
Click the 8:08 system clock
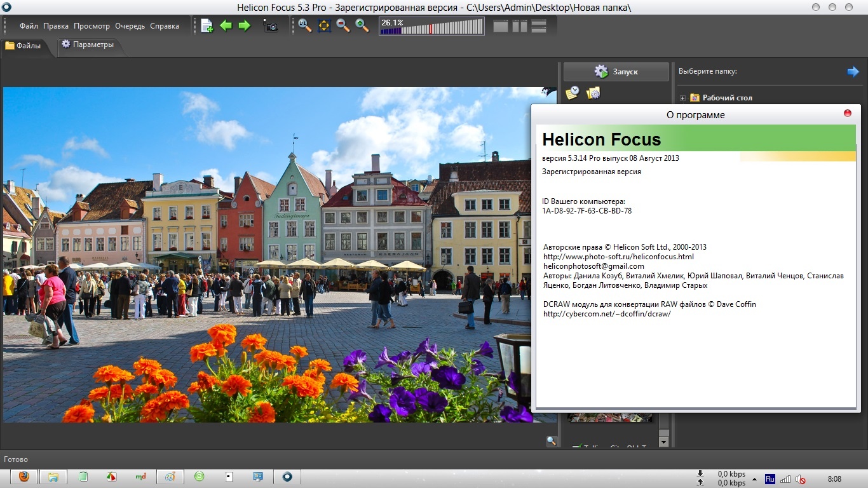coord(835,479)
